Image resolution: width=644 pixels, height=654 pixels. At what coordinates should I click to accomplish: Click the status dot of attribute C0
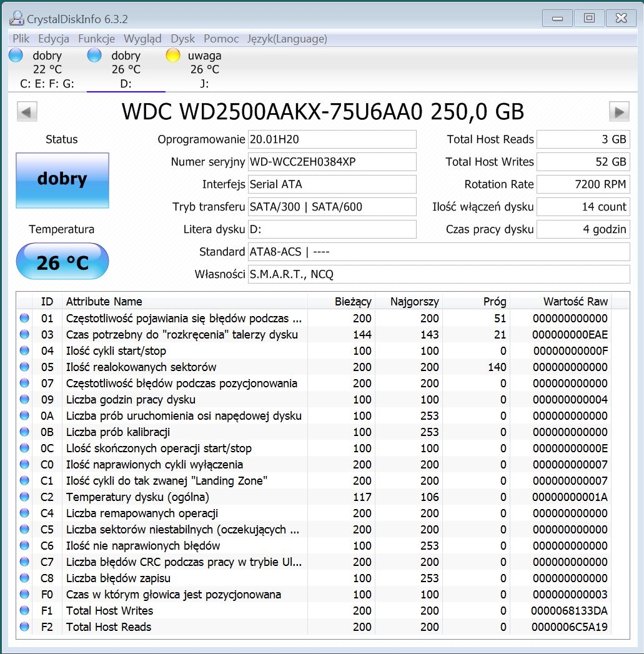[24, 465]
